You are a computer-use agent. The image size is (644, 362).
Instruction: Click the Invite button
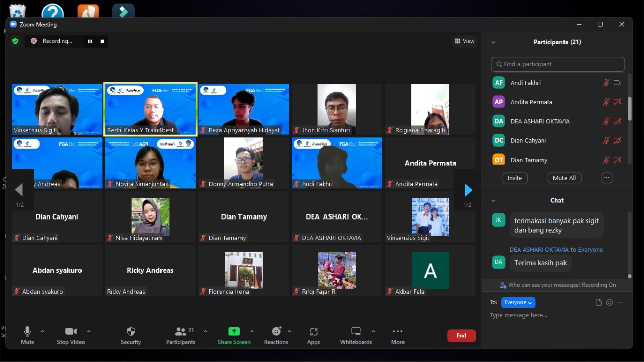tap(514, 178)
